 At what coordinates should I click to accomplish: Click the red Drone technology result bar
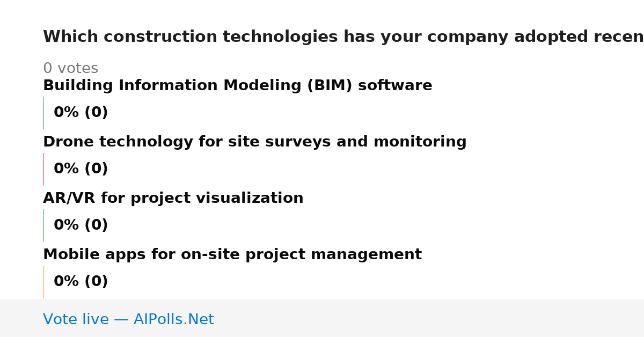click(43, 169)
